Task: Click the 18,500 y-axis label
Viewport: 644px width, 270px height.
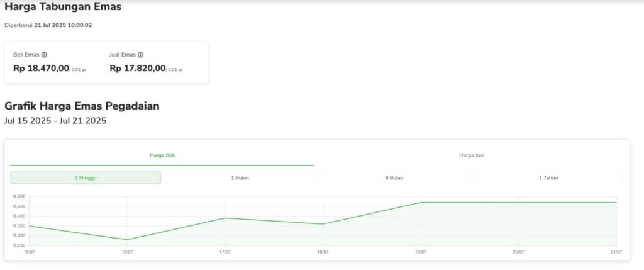Action: click(x=18, y=197)
